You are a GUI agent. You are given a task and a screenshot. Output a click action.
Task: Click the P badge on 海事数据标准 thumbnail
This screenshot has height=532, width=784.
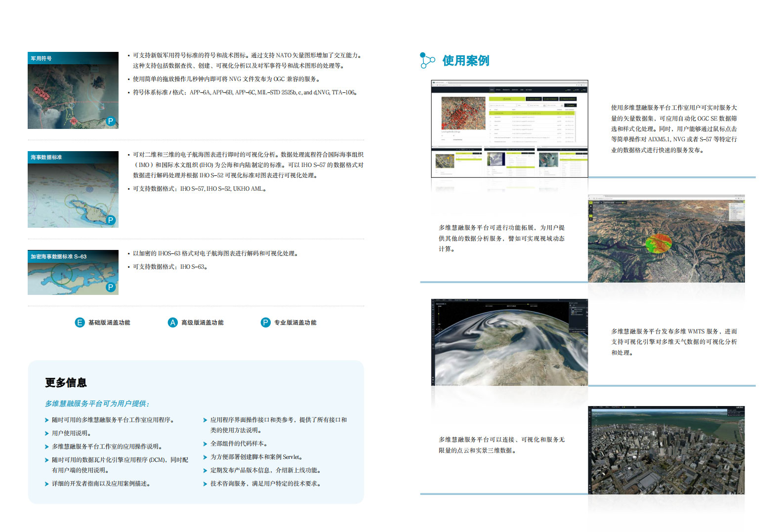tap(111, 220)
